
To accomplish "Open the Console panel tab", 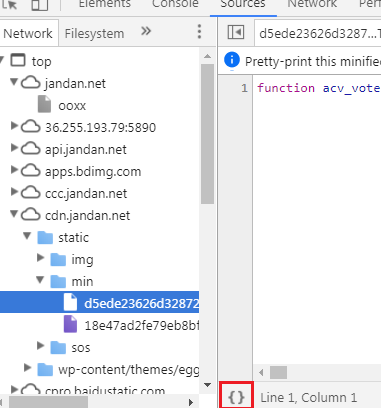I will click(175, 4).
